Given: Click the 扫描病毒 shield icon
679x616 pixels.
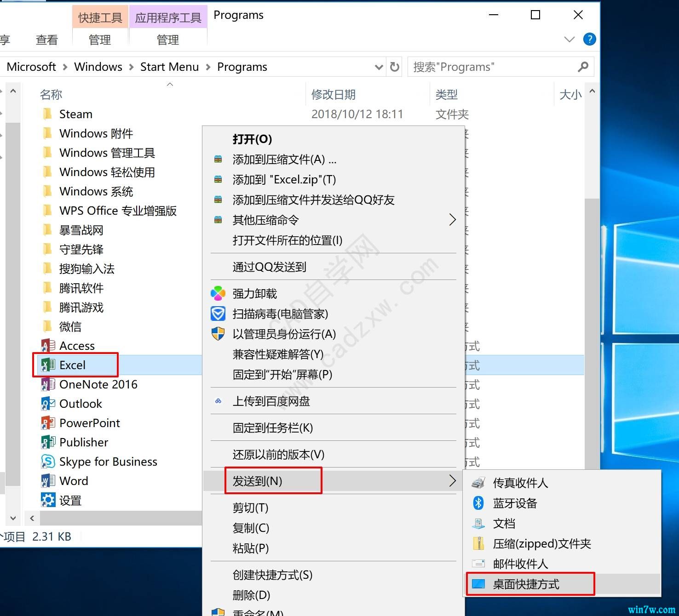Looking at the screenshot, I should [218, 314].
